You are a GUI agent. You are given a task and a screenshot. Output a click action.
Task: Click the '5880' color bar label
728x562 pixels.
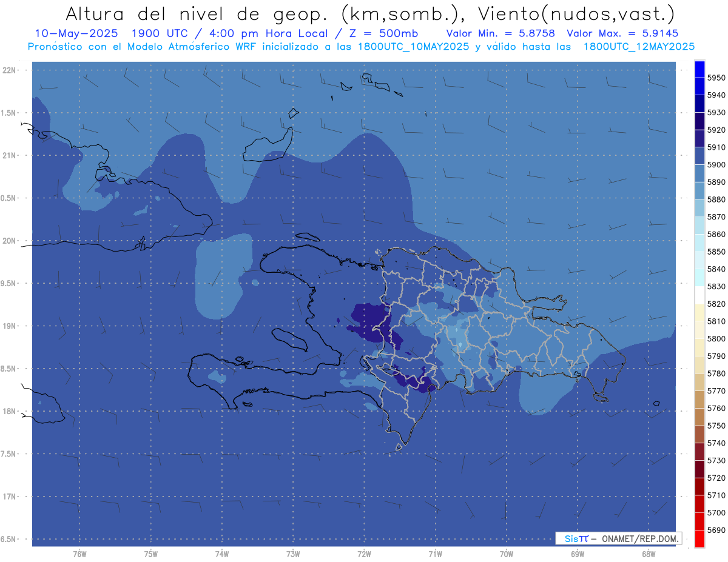pyautogui.click(x=716, y=199)
